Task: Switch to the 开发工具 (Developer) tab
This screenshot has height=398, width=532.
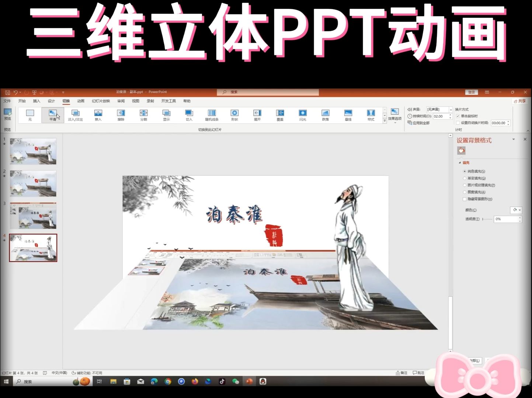Action: (168, 101)
